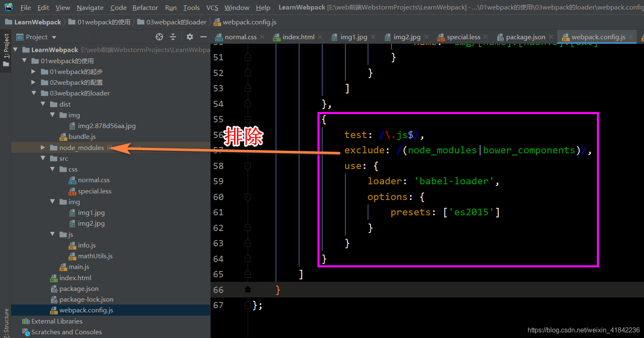The image size is (644, 338).
Task: Toggle the code fold marker on line 66
Action: click(x=248, y=290)
